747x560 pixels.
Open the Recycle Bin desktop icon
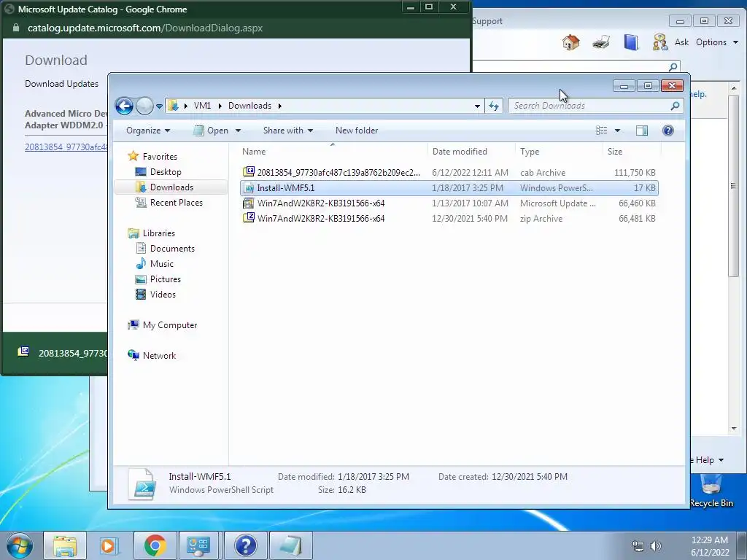coord(711,491)
